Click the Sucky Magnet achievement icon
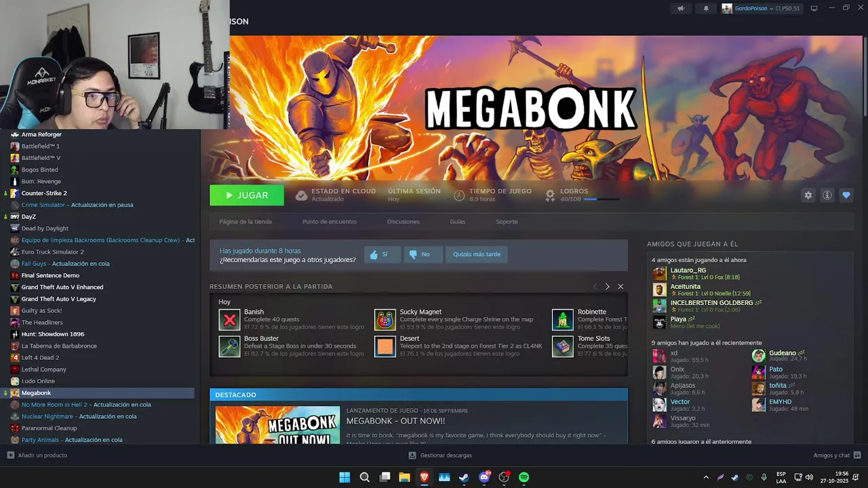 click(385, 319)
